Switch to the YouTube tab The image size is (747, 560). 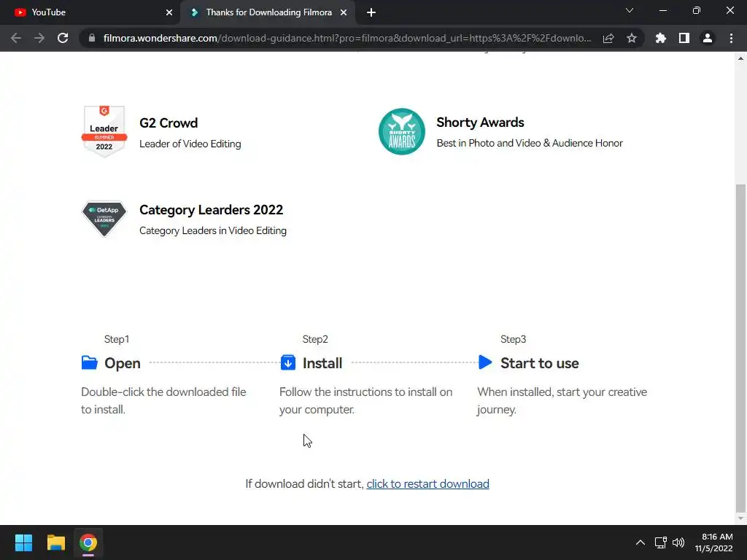[90, 12]
